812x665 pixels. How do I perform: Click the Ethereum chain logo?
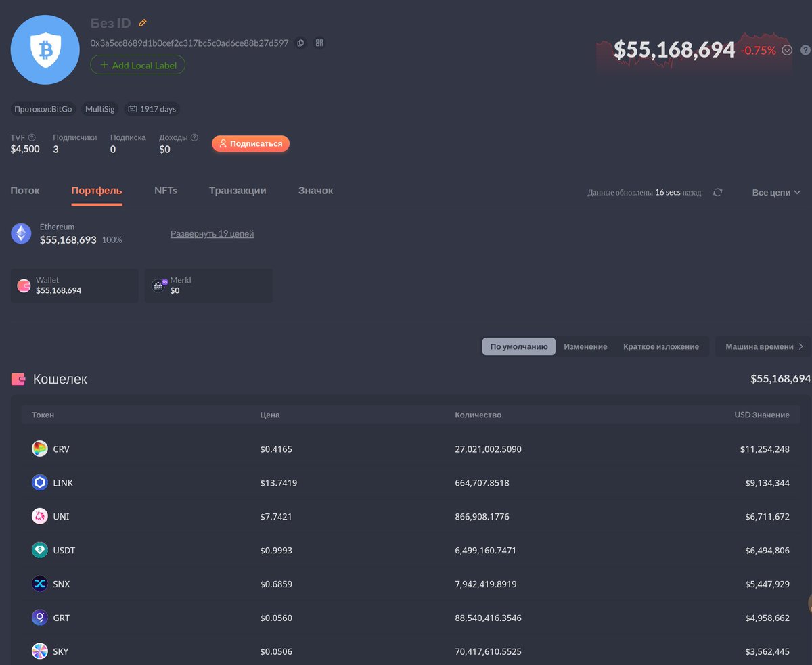pos(22,233)
